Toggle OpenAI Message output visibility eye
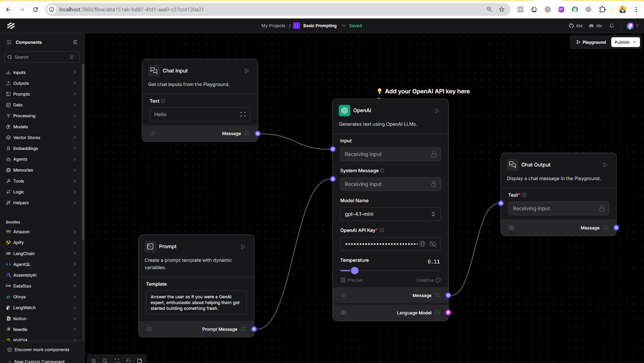Viewport: 644px width, 363px height. tap(343, 295)
